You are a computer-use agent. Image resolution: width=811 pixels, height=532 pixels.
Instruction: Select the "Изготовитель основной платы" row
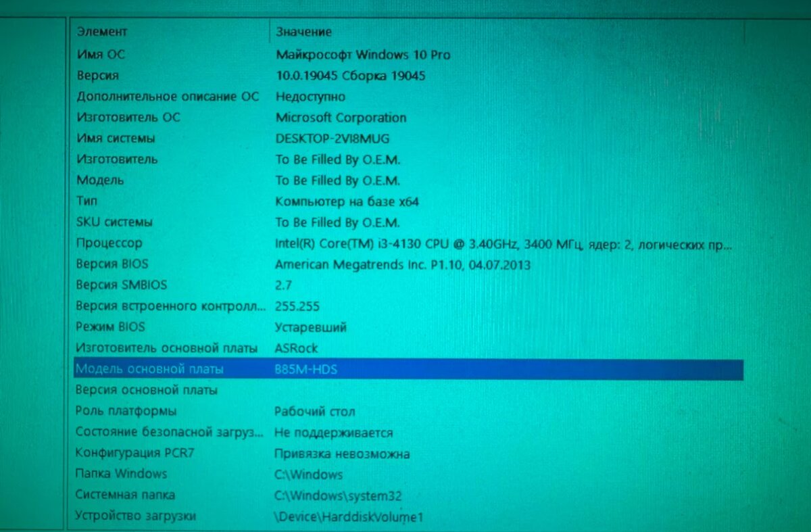pos(166,348)
